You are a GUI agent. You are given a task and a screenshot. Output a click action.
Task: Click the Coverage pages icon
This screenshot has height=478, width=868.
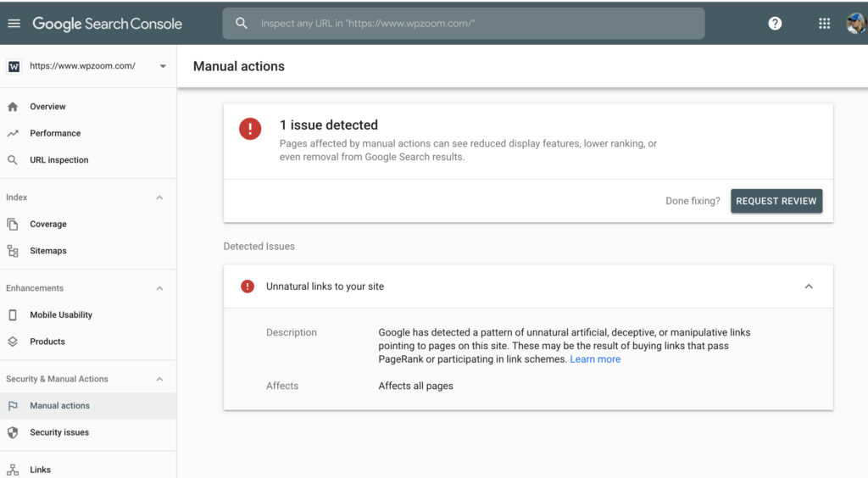pyautogui.click(x=13, y=224)
